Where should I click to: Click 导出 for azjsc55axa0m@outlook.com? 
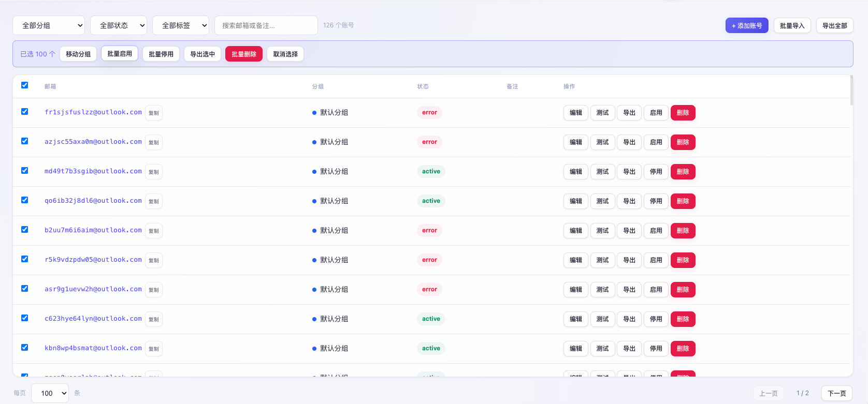point(629,142)
